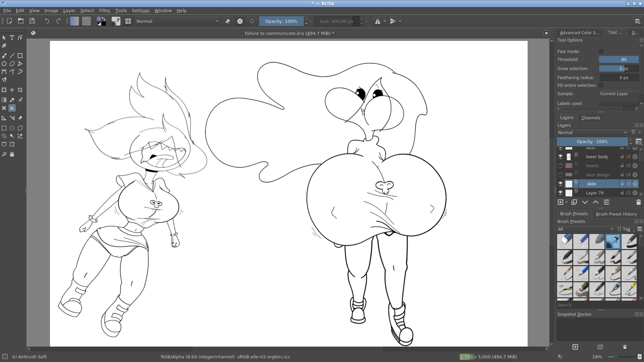Image resolution: width=644 pixels, height=362 pixels.
Task: Open the blending mode Normal dropdown
Action: (x=177, y=21)
